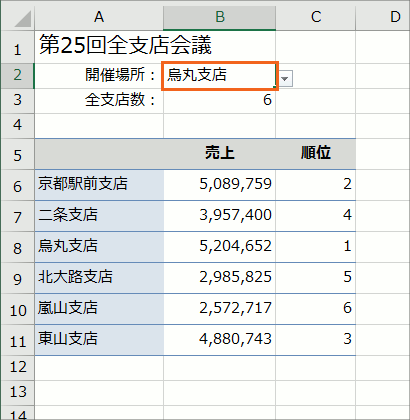
Task: Select the 二条支店 cell
Action: coord(99,216)
